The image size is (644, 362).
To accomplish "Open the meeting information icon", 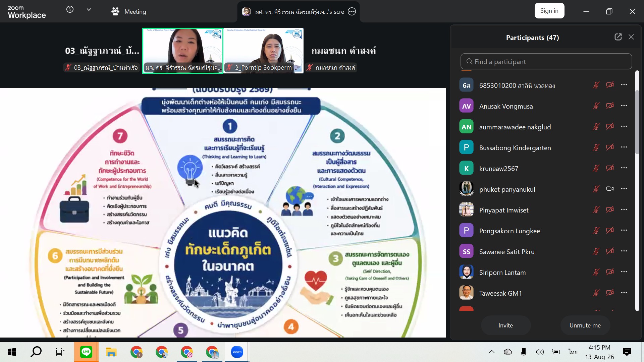I will click(70, 9).
